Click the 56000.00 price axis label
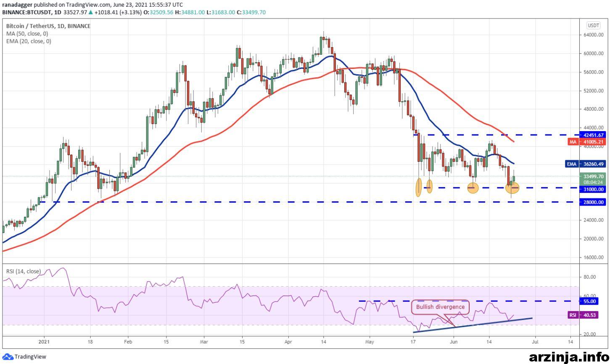 pos(594,72)
